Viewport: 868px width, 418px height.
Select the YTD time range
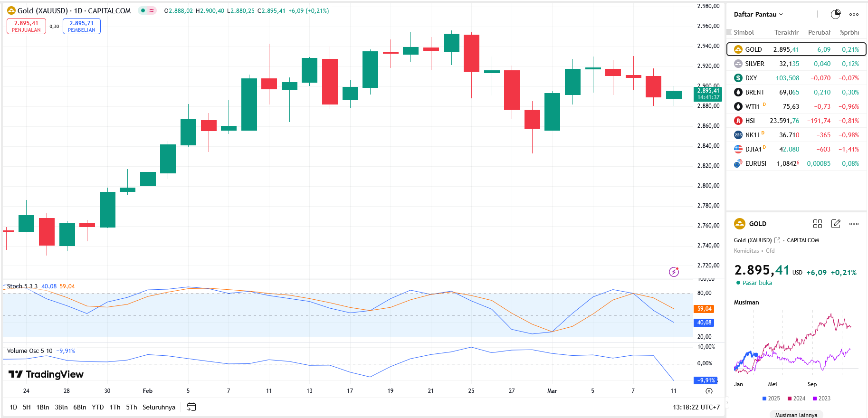click(98, 407)
